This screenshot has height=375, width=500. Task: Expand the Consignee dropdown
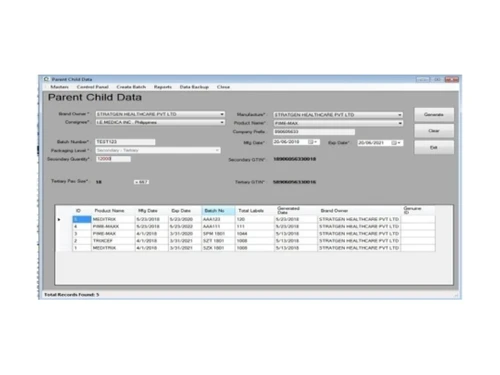point(222,123)
